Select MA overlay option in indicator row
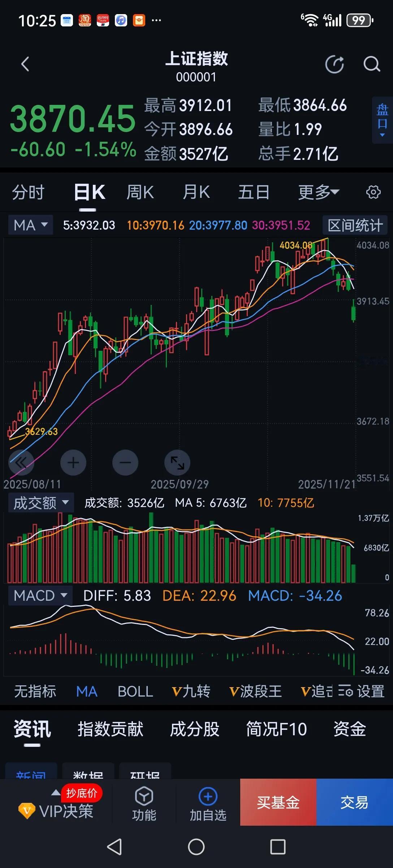The image size is (393, 868). 87,691
